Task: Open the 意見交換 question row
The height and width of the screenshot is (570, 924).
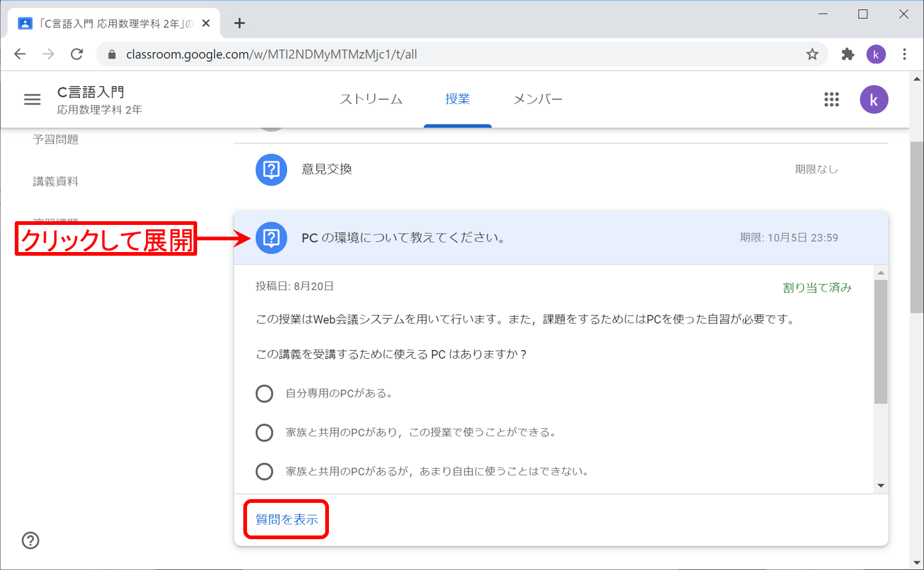Action: [561, 169]
